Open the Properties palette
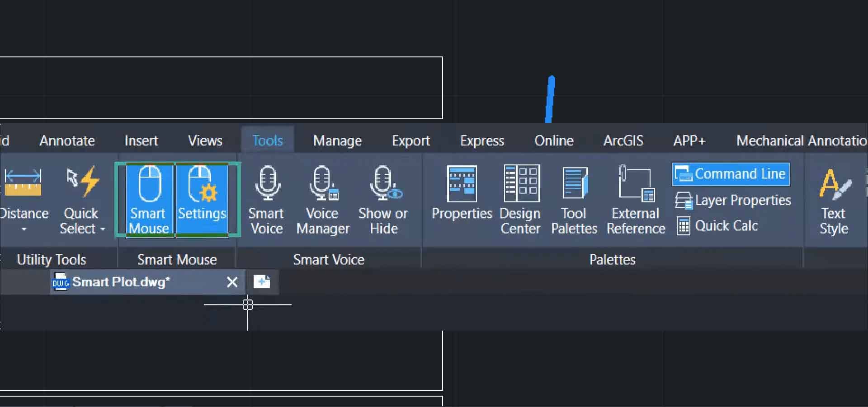This screenshot has height=407, width=868. pos(462,192)
